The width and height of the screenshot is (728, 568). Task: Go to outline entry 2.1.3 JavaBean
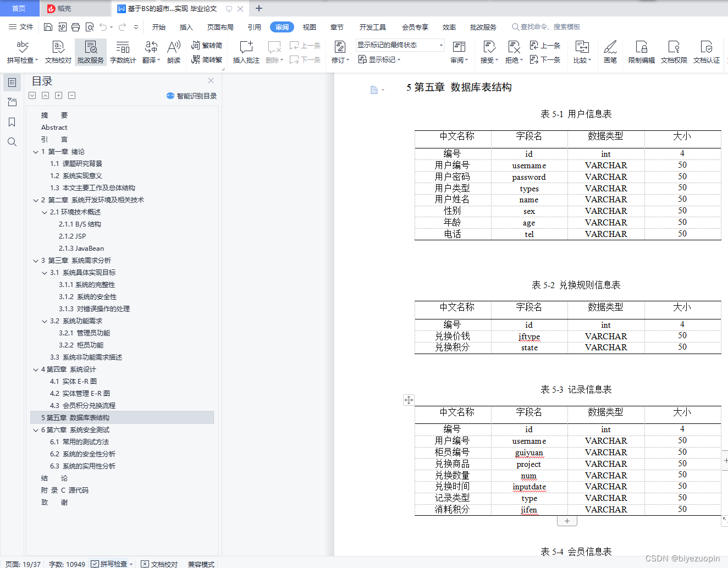coord(81,249)
